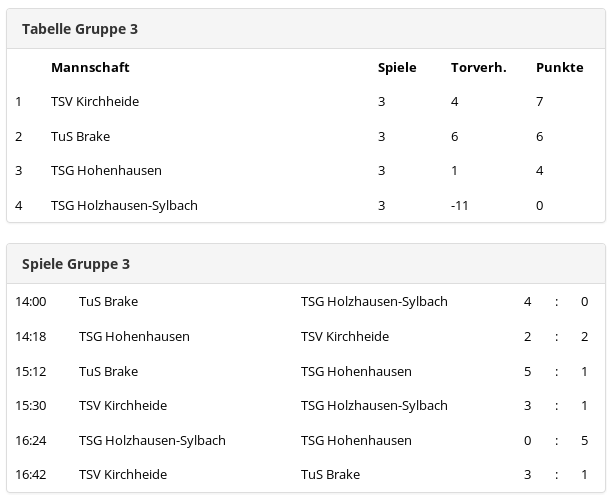Click the 16:42 match time
611x498 pixels.
[x=31, y=475]
